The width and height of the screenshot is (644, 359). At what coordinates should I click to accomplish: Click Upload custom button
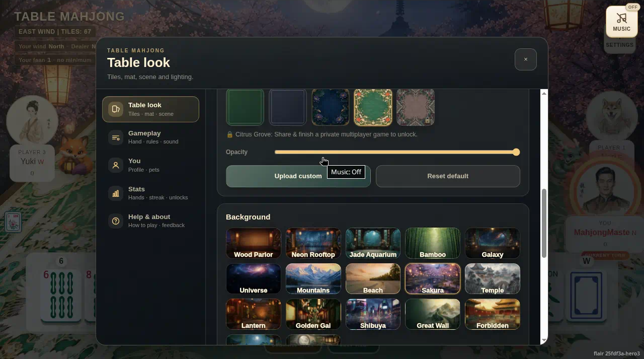point(298,176)
